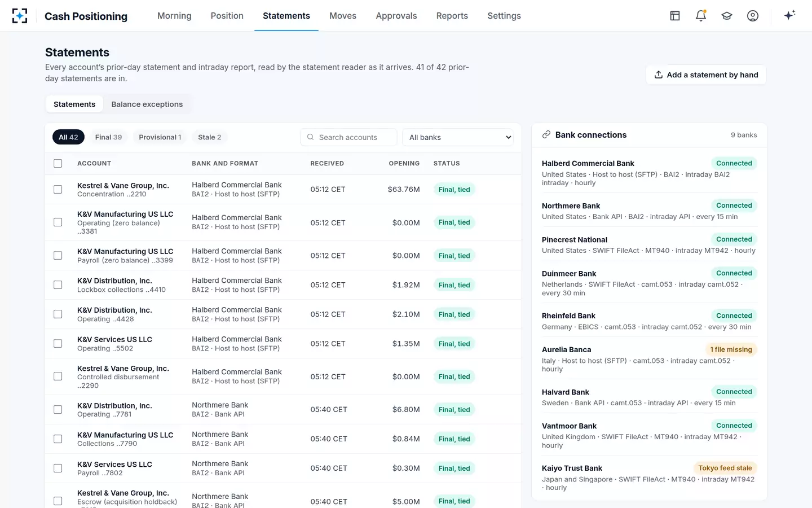The image size is (812, 508).
Task: Click Aurelia Banca 1 file missing badge
Action: click(x=731, y=349)
